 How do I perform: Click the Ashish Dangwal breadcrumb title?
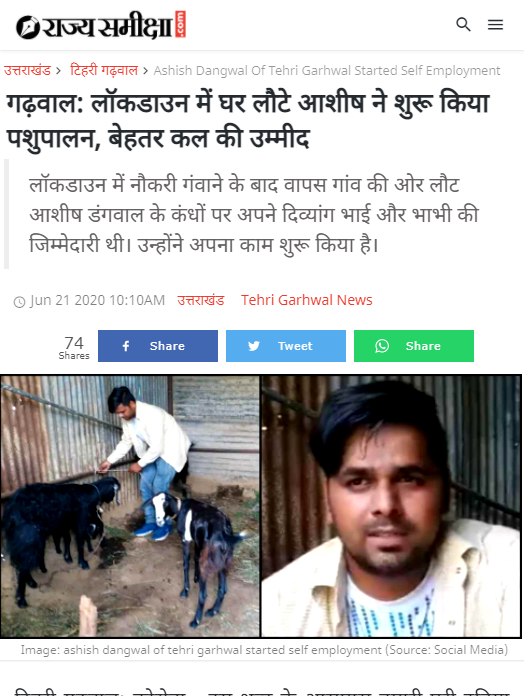point(327,71)
